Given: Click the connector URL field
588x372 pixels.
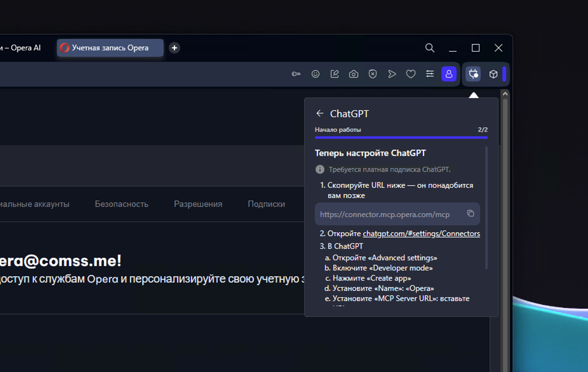Looking at the screenshot, I should click(385, 214).
